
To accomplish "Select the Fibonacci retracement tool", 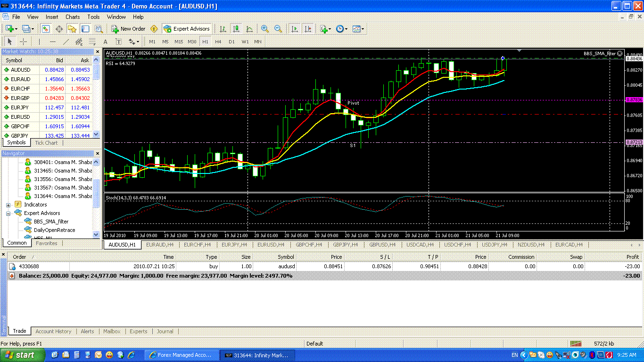I will pyautogui.click(x=92, y=41).
